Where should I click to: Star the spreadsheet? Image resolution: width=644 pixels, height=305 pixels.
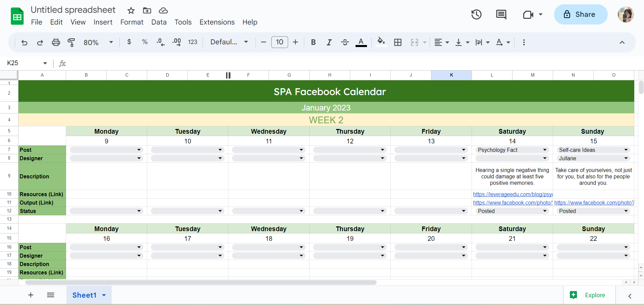131,10
